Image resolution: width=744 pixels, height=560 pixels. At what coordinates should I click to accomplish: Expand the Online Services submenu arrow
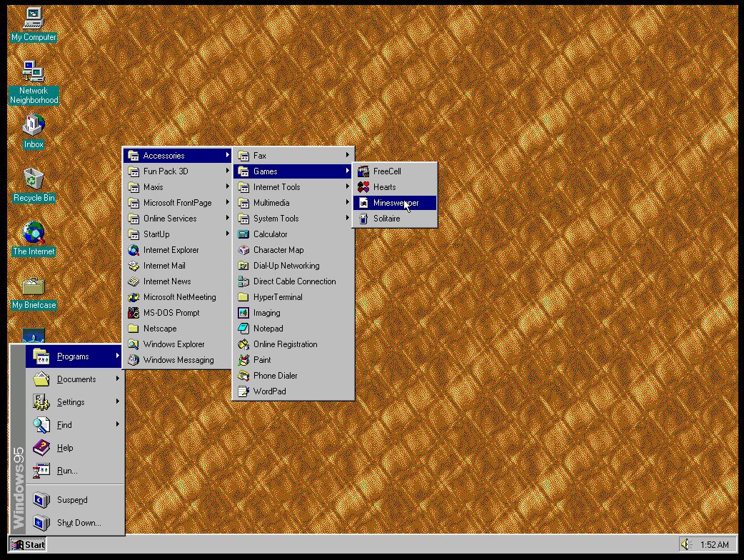(x=227, y=219)
